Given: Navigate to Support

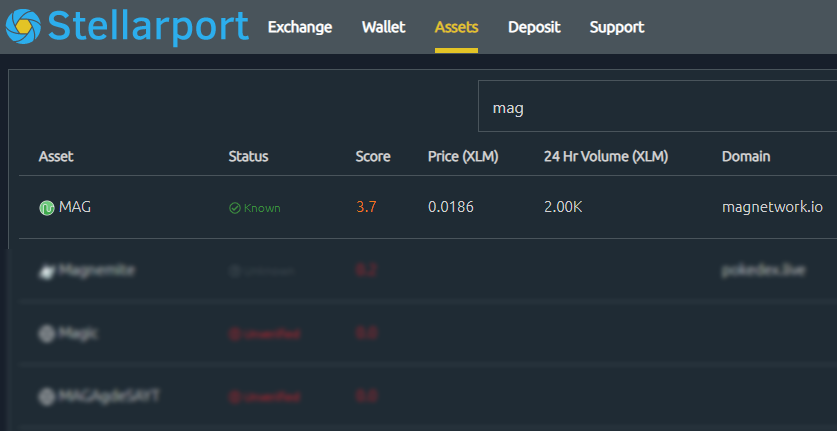Looking at the screenshot, I should click(x=617, y=27).
